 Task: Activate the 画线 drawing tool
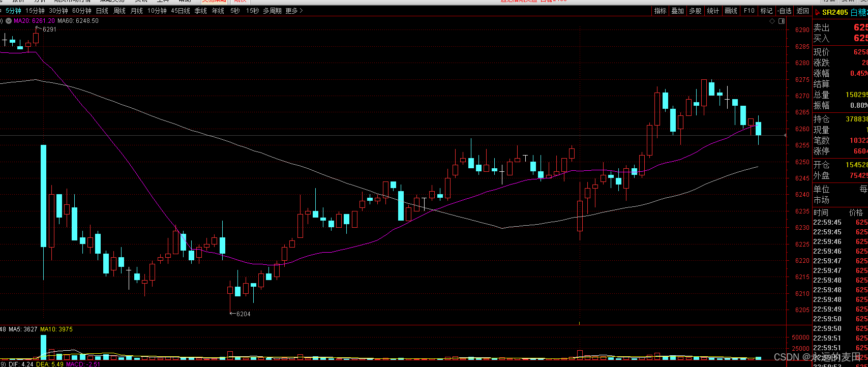[731, 11]
